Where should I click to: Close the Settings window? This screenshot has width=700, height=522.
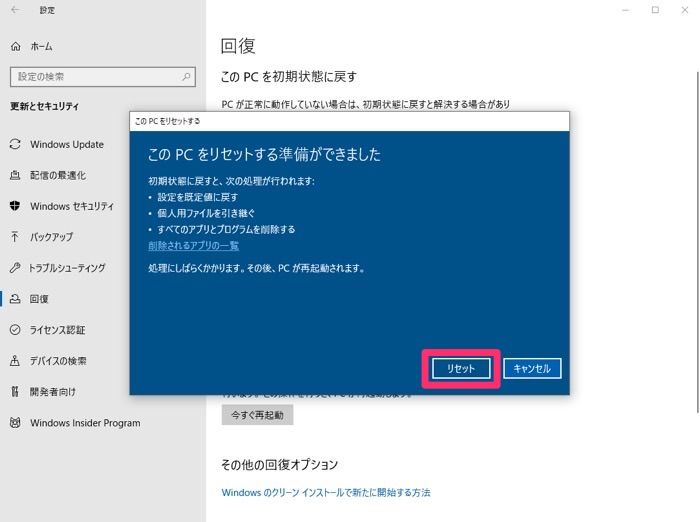pos(684,10)
